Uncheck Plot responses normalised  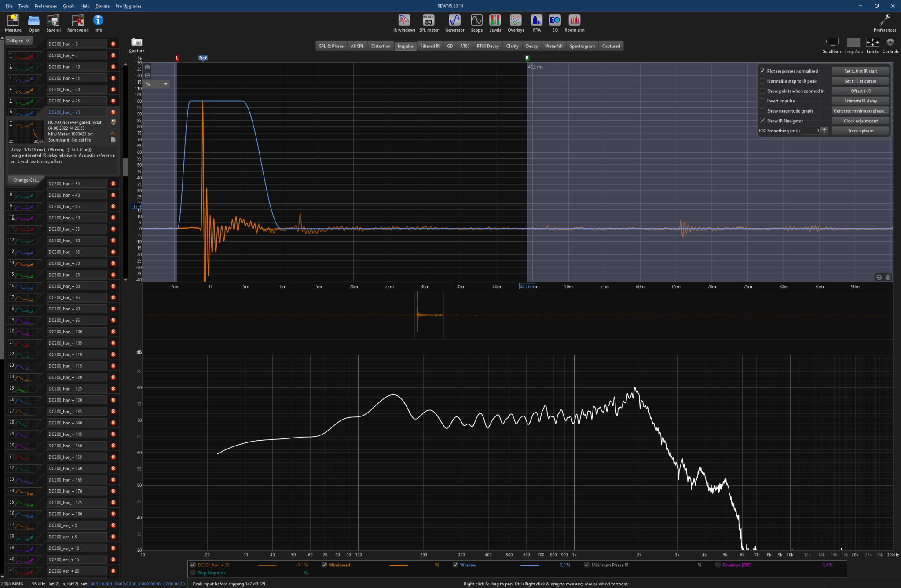[x=762, y=71]
